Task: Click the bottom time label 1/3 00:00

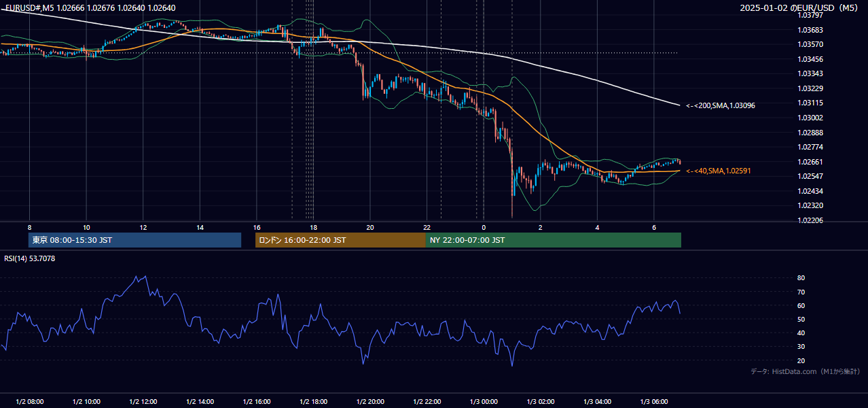Action: point(484,402)
